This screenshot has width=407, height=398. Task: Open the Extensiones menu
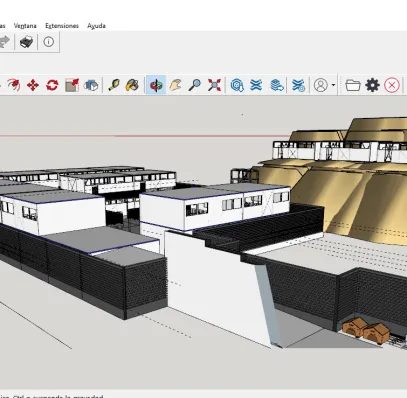pos(62,26)
